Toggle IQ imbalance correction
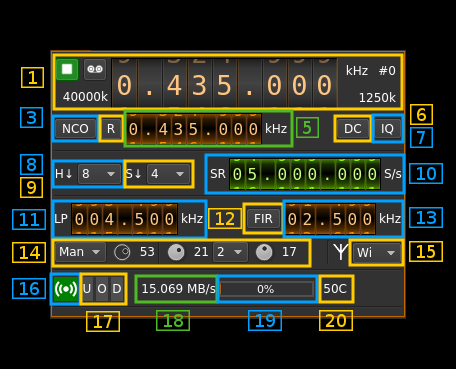 tap(387, 129)
